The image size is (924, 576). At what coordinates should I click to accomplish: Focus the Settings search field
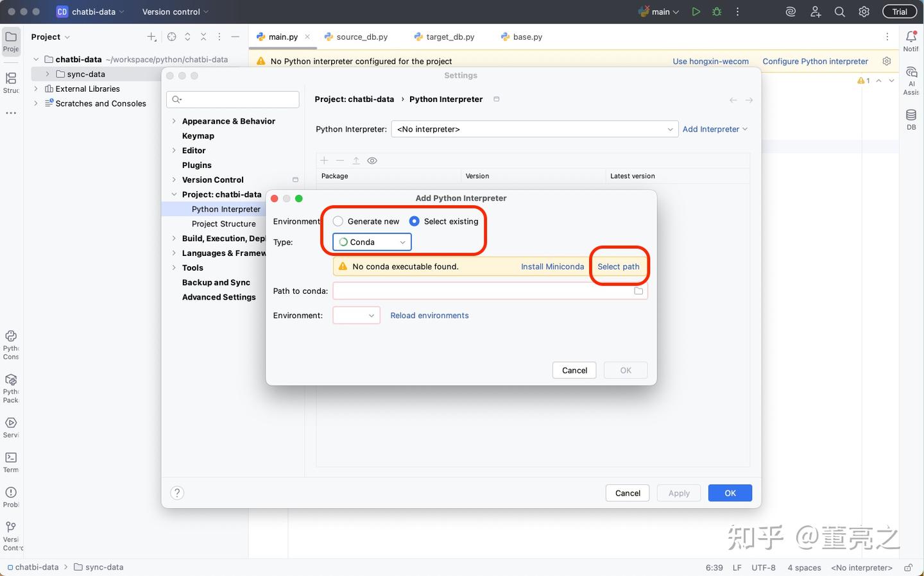click(x=233, y=99)
